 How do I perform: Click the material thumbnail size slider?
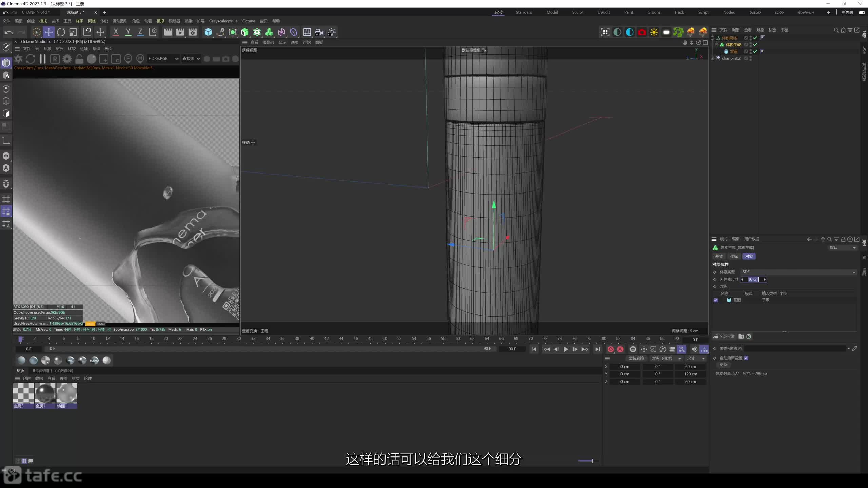[588, 461]
